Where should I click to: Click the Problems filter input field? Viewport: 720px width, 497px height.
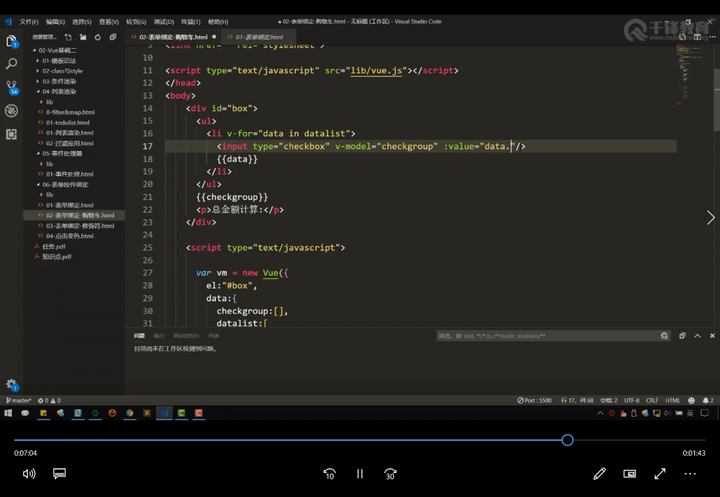(x=547, y=336)
